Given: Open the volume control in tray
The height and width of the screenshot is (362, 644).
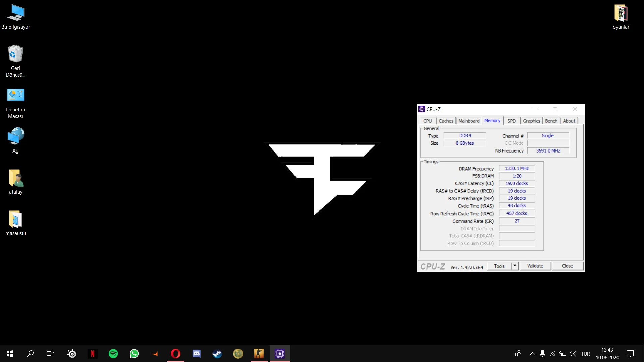Looking at the screenshot, I should coord(573,354).
